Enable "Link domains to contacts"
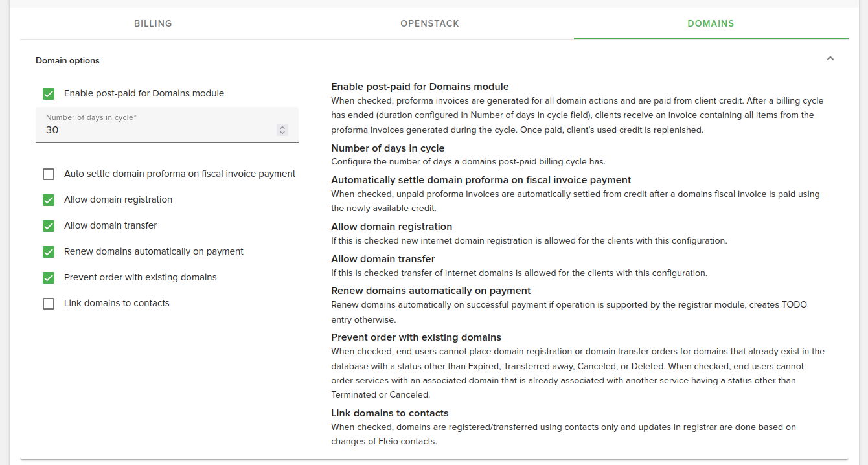The height and width of the screenshot is (465, 868). point(49,303)
